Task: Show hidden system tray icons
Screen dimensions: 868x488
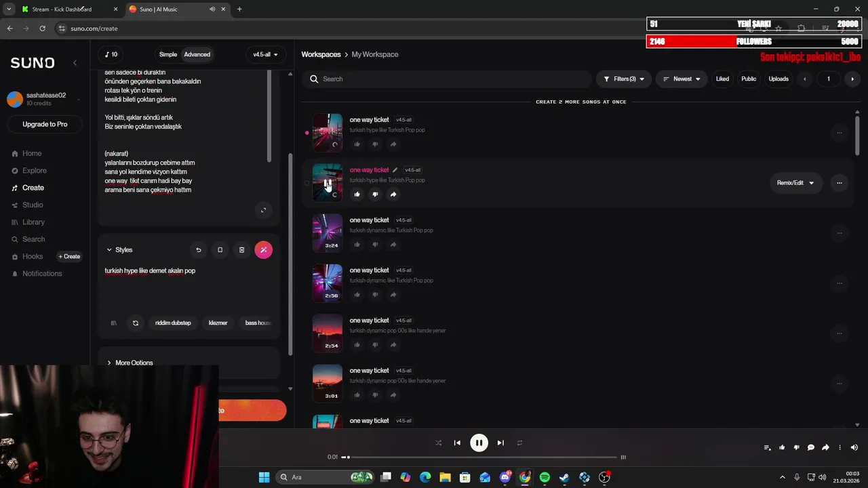Action: 782,477
